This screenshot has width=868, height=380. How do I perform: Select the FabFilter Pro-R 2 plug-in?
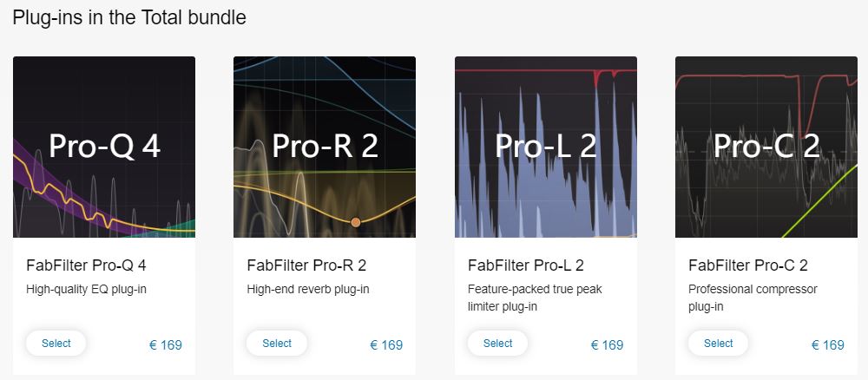tap(277, 344)
